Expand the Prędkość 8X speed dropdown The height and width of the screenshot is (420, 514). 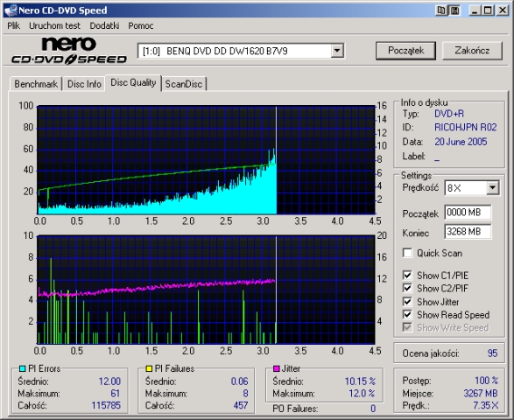(x=492, y=188)
